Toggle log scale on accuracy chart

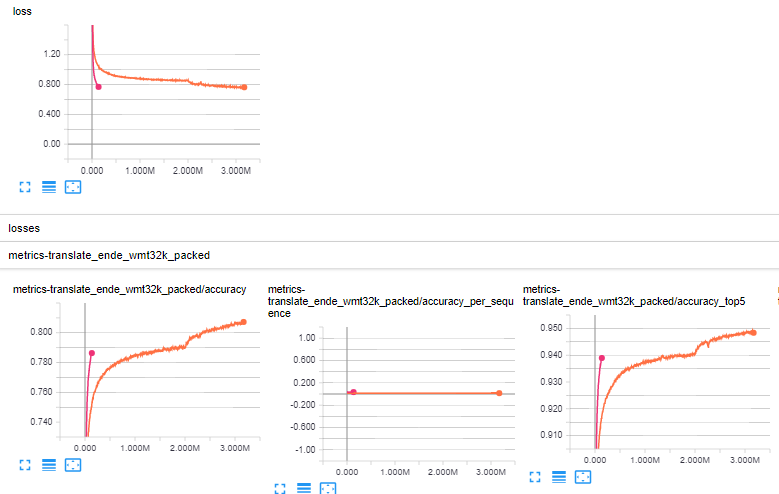coord(49,465)
